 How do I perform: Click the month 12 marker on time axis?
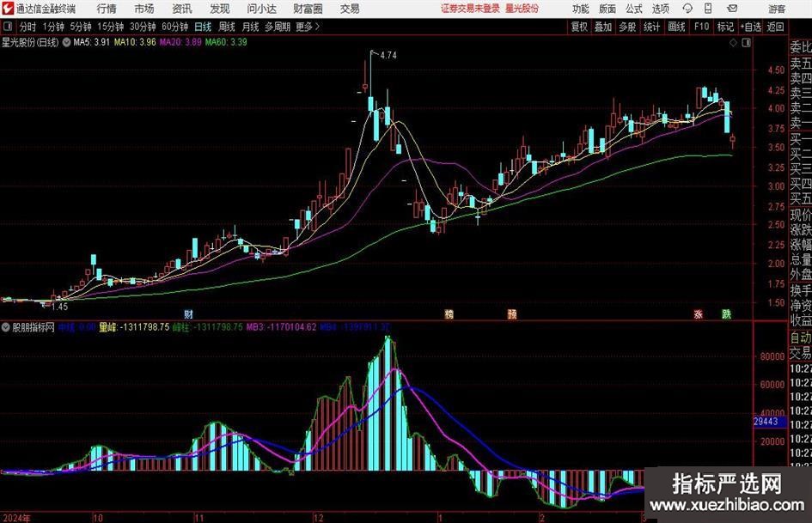(x=318, y=518)
